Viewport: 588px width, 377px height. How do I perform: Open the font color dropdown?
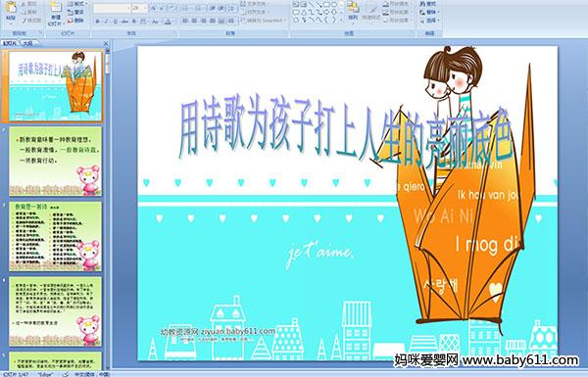coord(169,22)
